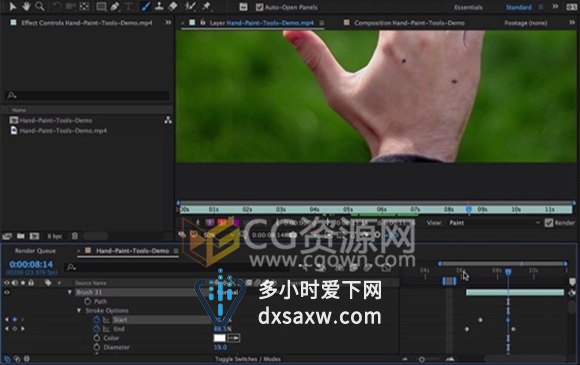Open the View Paint dropdown
This screenshot has height=365, width=580.
click(x=494, y=223)
